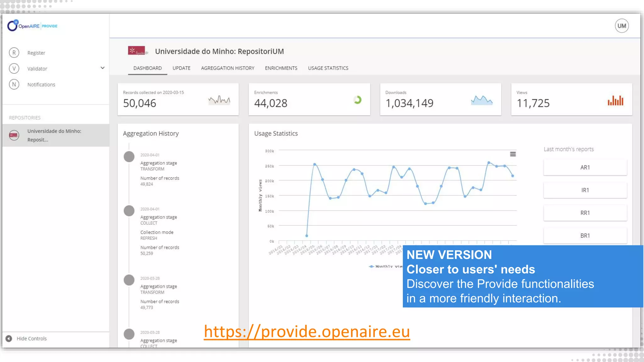Open the Enrichments tab
The width and height of the screenshot is (644, 362).
pyautogui.click(x=281, y=68)
